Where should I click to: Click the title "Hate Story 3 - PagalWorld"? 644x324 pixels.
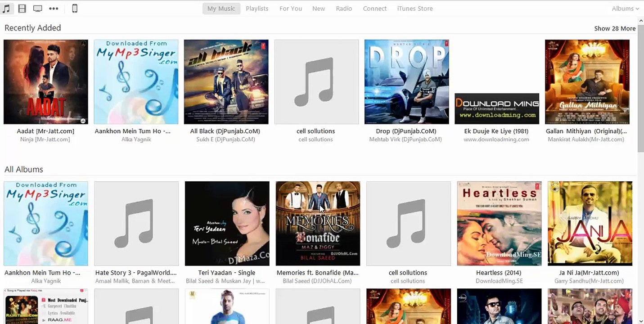pyautogui.click(x=136, y=273)
